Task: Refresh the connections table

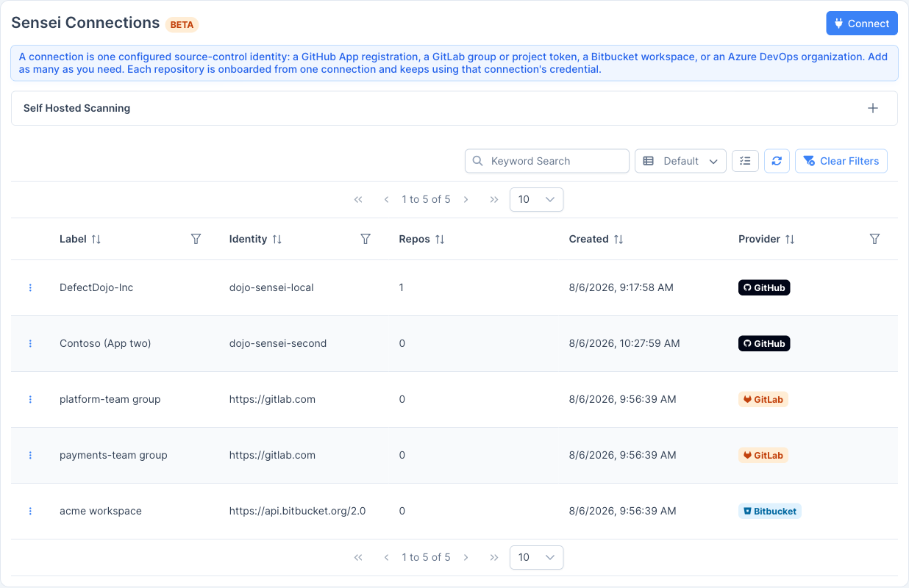Action: tap(777, 161)
